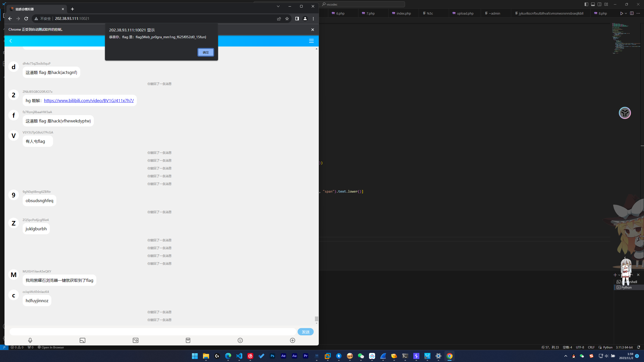Open the bilibili video link
This screenshot has height=362, width=644.
pyautogui.click(x=89, y=101)
